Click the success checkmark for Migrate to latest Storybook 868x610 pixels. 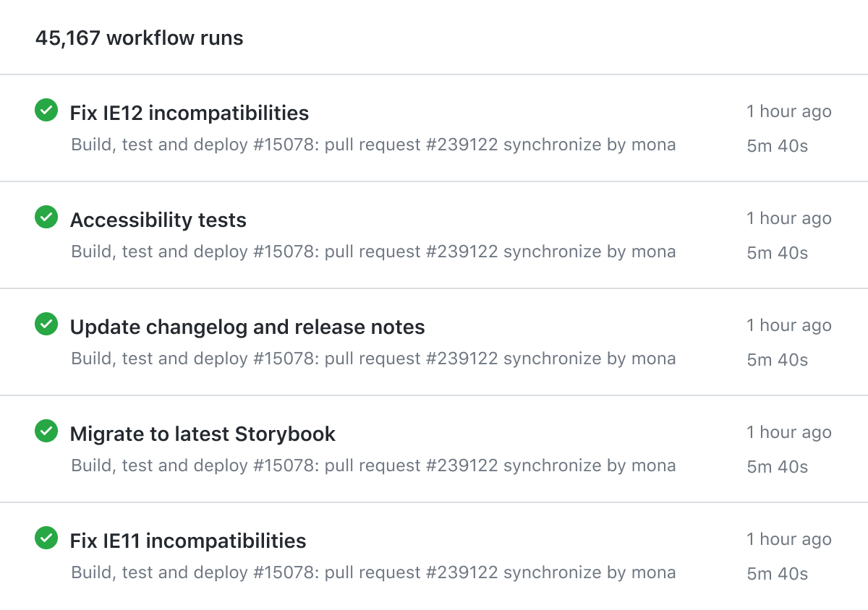click(x=46, y=431)
